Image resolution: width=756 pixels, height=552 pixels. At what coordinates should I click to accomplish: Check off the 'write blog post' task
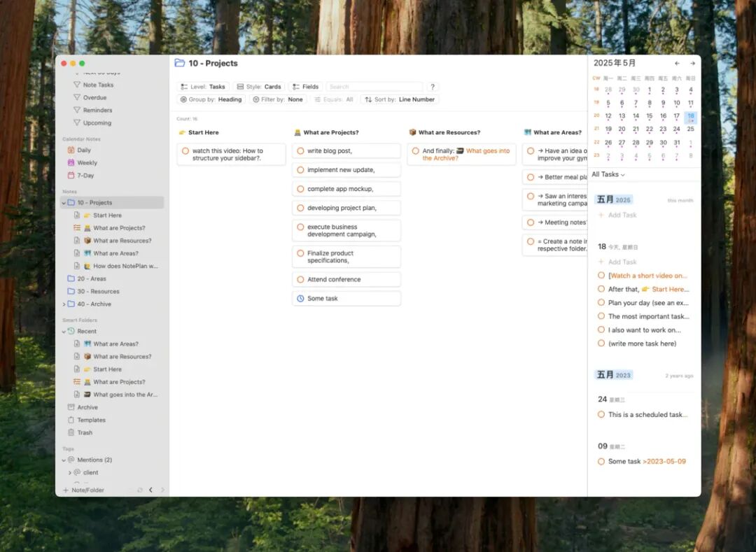click(x=300, y=150)
